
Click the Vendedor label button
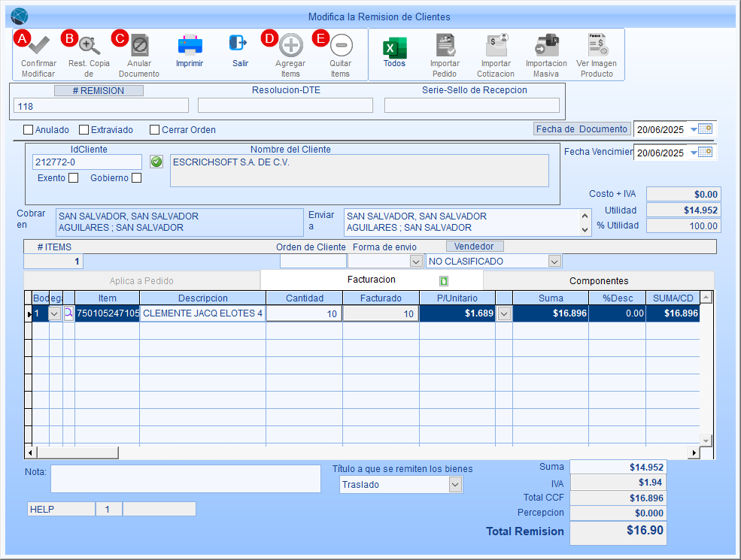click(x=475, y=247)
